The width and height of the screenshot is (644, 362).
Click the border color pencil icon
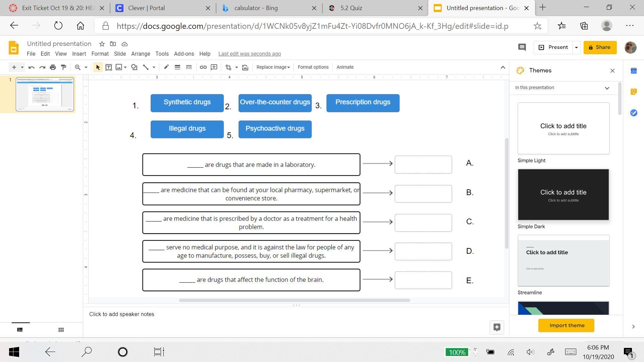coord(166,67)
